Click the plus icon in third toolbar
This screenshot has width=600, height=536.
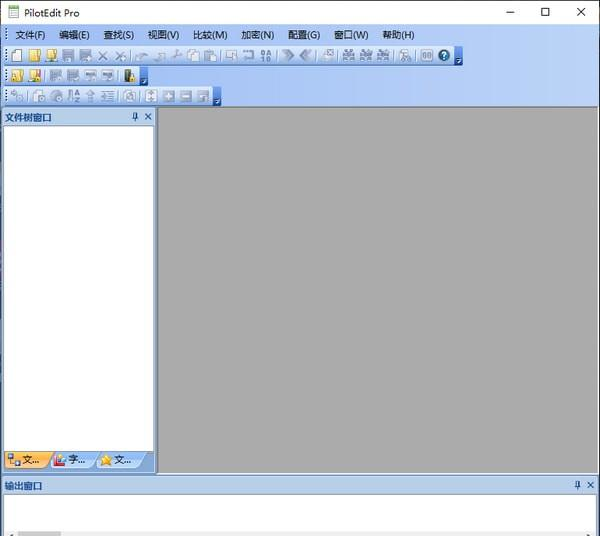(x=169, y=96)
